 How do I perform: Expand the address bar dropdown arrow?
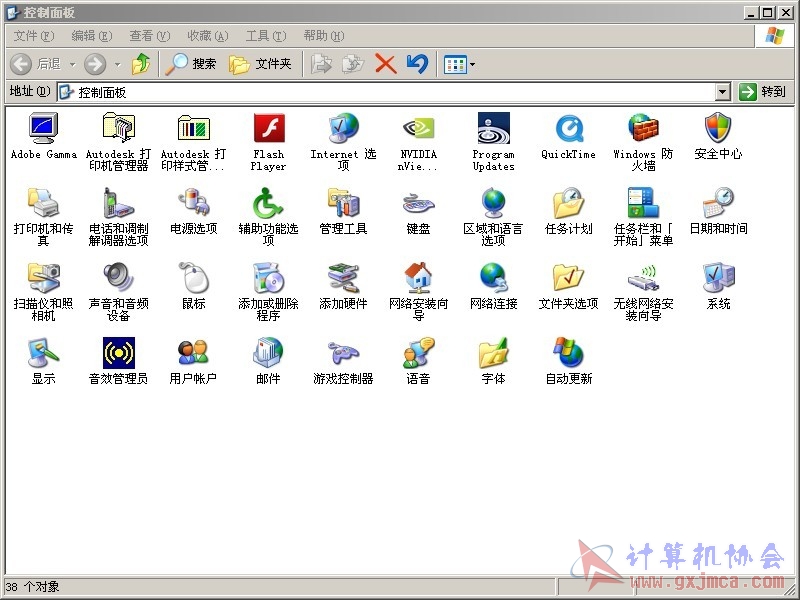pyautogui.click(x=722, y=92)
